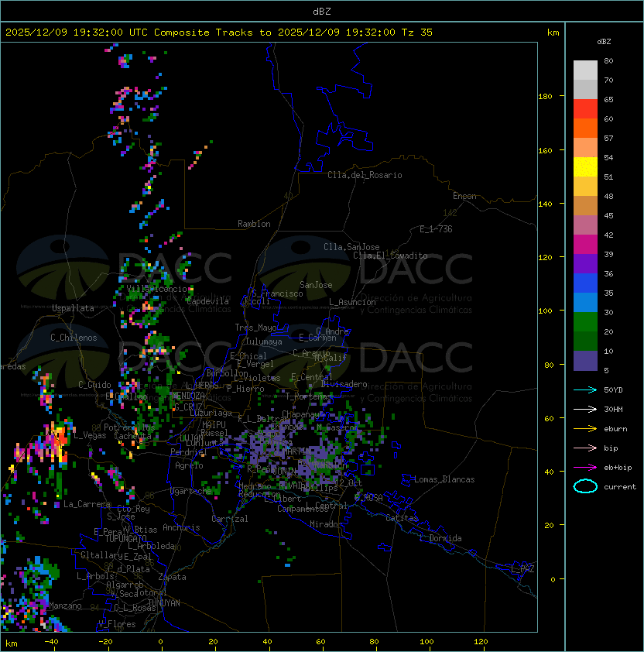Viewport: 644px width, 652px height.
Task: Click the 'S_Francisco' map label
Action: pyautogui.click(x=277, y=293)
